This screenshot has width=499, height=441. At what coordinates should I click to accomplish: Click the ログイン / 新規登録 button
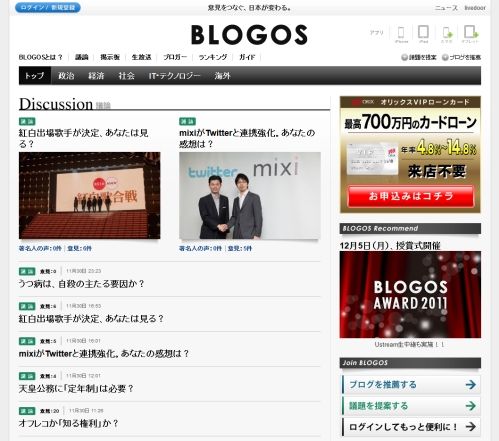tap(48, 7)
